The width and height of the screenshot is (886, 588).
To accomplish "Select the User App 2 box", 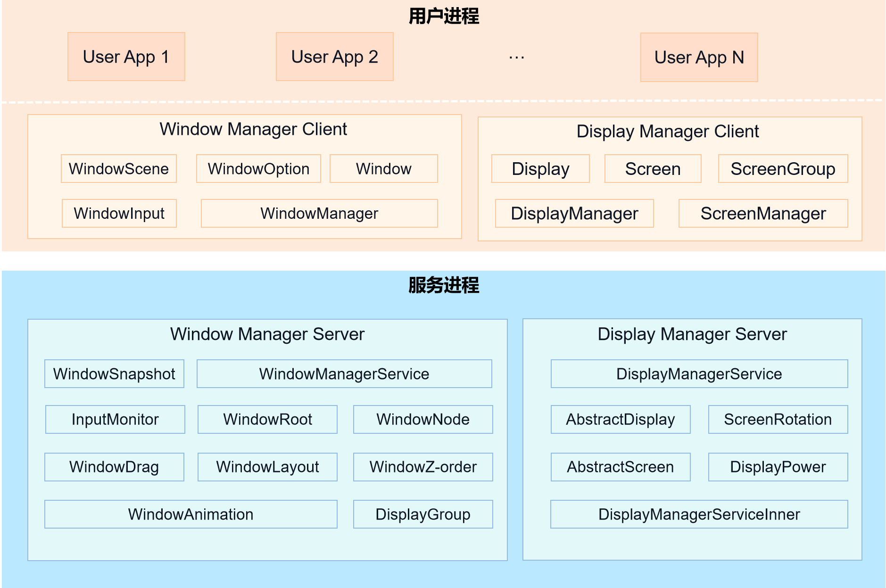I will pos(334,57).
